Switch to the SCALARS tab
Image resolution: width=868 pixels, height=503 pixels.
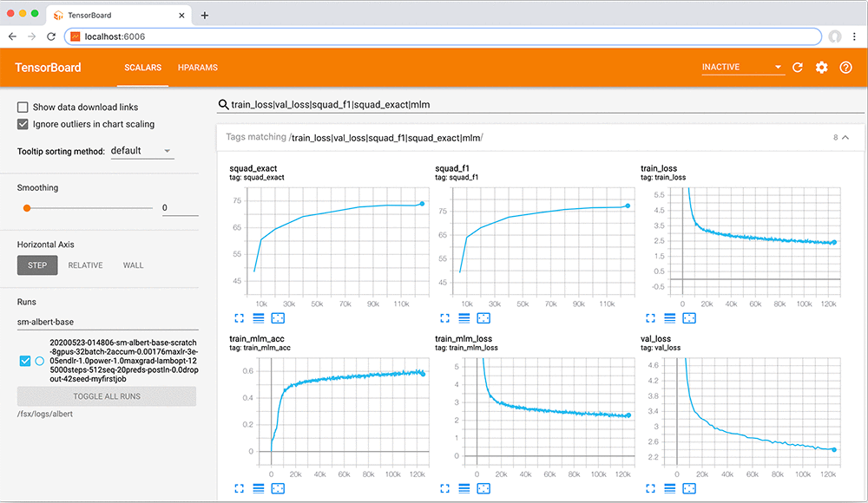tap(143, 68)
